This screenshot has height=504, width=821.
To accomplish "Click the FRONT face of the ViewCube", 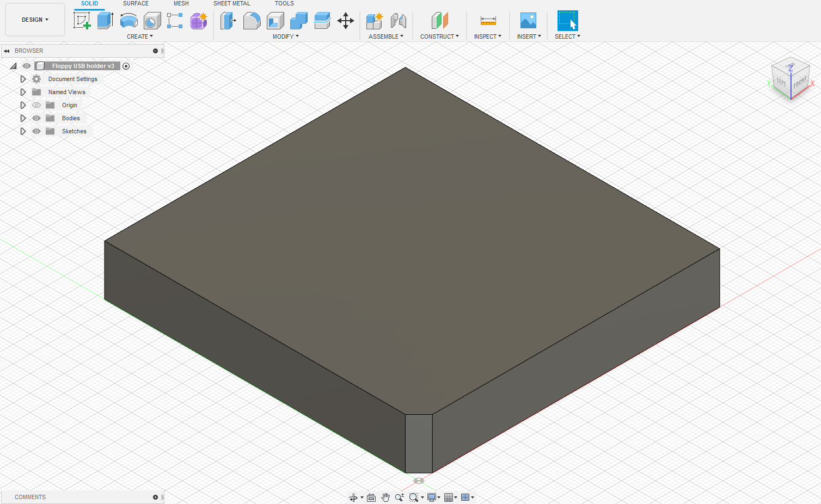I will pos(800,82).
